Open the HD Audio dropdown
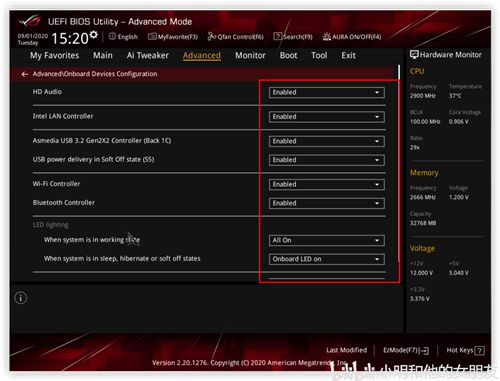Image resolution: width=500 pixels, height=381 pixels. [327, 92]
